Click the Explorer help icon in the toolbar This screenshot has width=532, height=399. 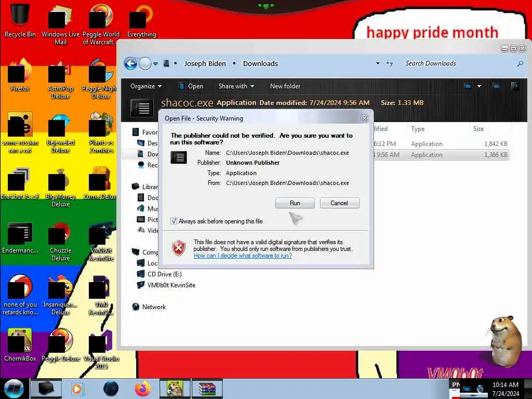(x=515, y=86)
